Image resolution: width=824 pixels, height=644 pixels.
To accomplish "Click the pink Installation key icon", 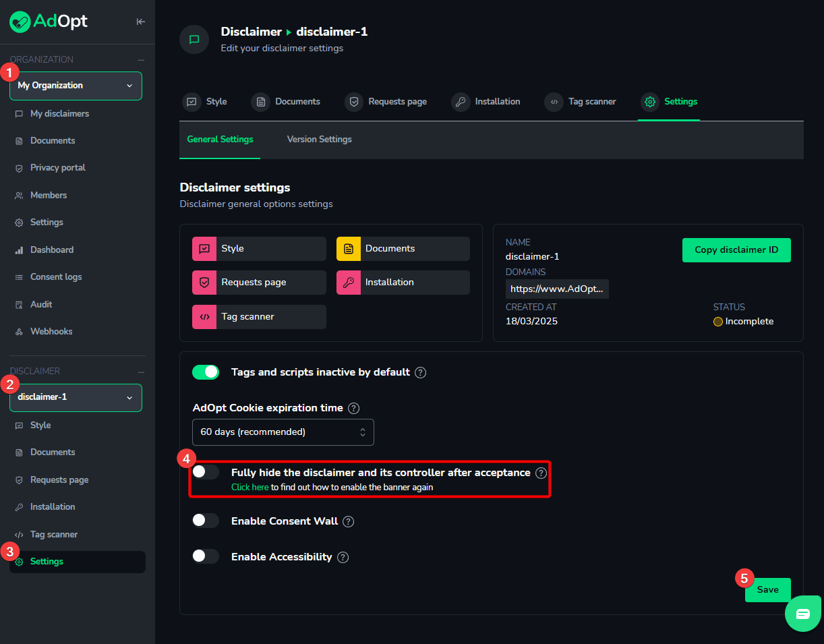I will click(349, 283).
